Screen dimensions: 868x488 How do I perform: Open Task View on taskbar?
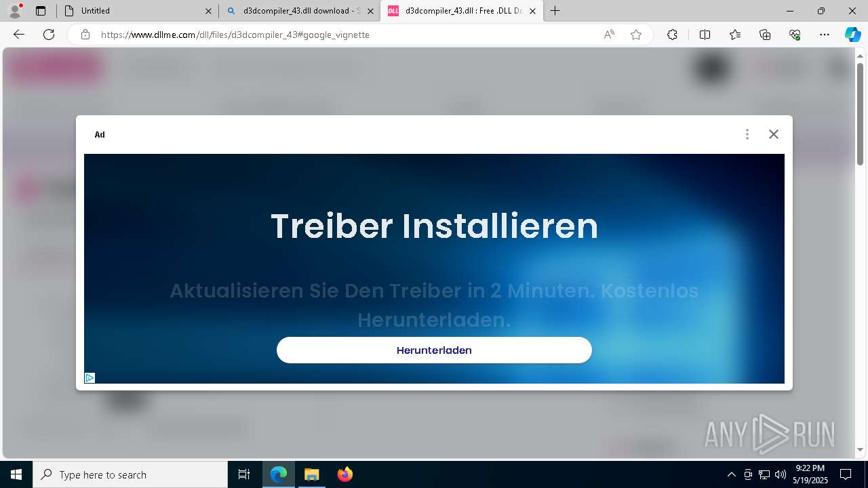tap(244, 474)
